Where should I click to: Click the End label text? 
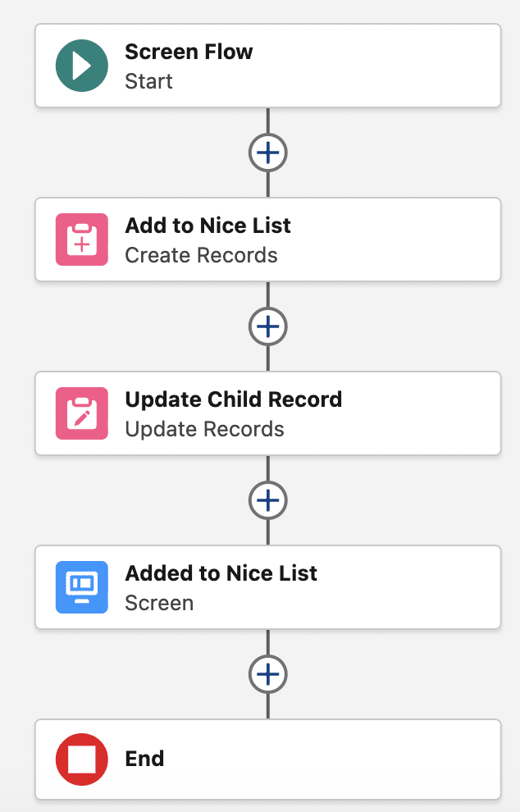144,759
